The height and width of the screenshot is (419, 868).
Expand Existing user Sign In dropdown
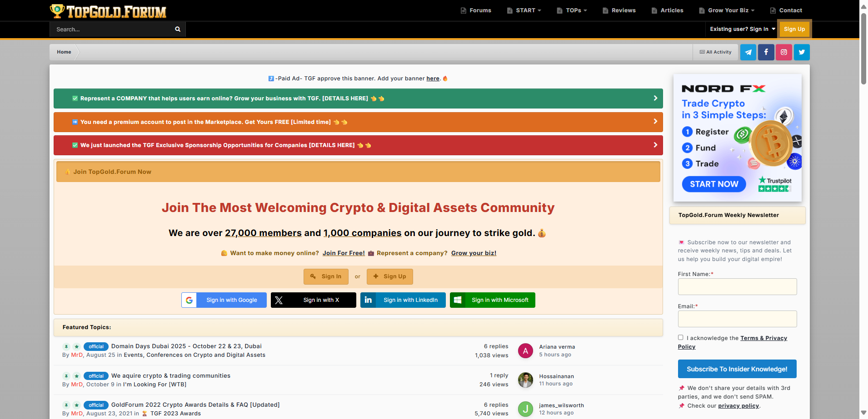(743, 29)
